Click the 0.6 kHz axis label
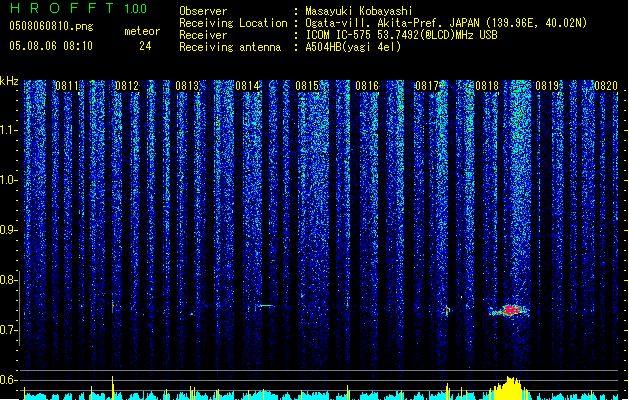Image resolution: width=629 pixels, height=400 pixels. click(x=9, y=380)
